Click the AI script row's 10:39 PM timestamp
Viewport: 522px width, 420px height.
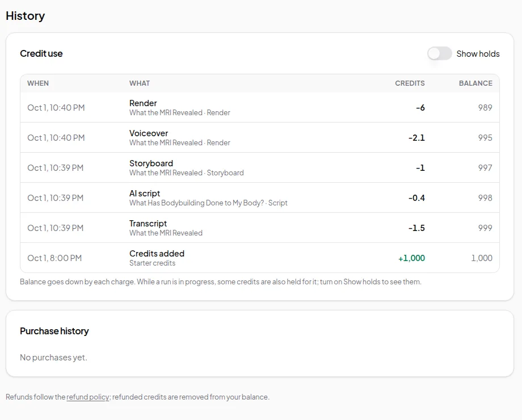click(55, 198)
